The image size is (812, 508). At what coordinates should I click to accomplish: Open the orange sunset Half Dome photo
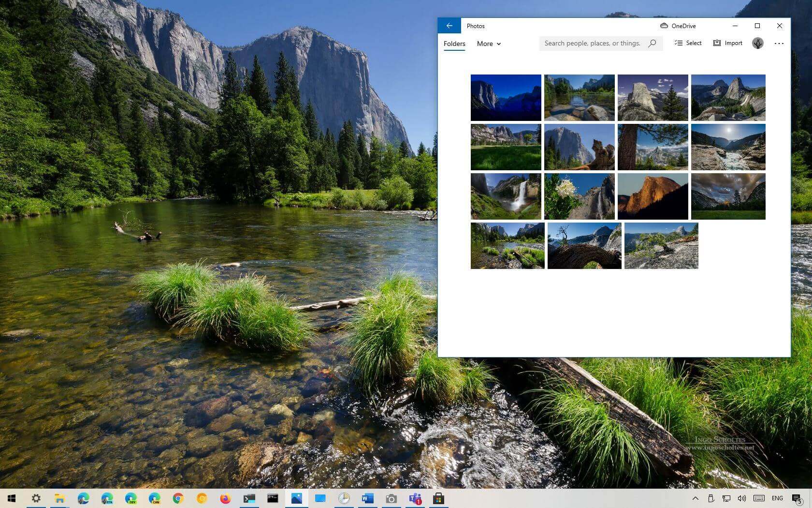pyautogui.click(x=652, y=196)
